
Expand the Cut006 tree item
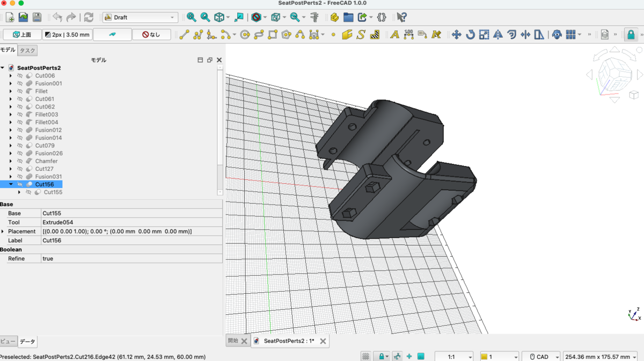point(11,76)
